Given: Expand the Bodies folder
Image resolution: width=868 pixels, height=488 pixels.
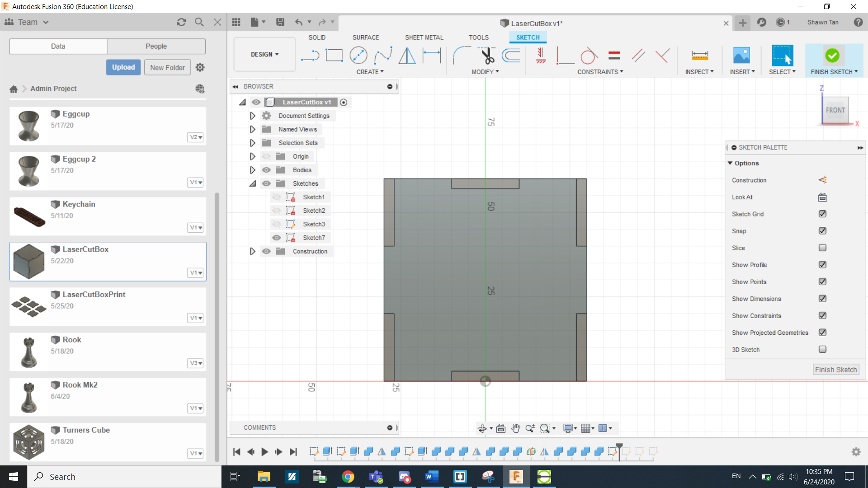Looking at the screenshot, I should coord(252,170).
